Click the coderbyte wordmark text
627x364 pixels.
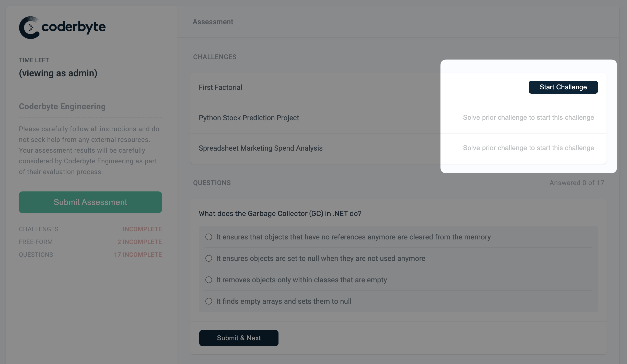pyautogui.click(x=74, y=27)
